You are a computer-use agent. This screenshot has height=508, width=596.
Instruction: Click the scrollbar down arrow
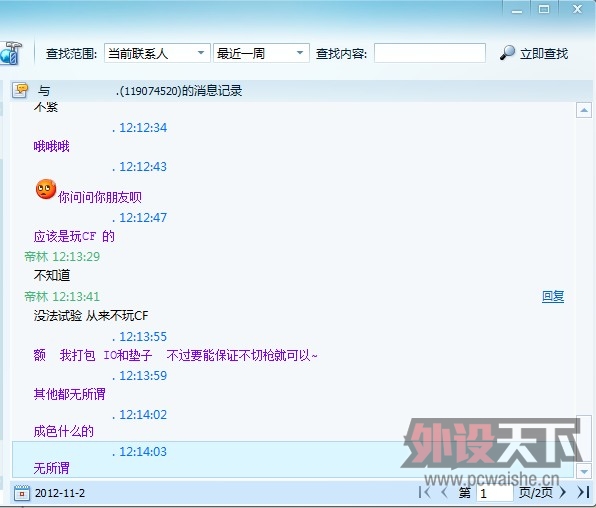583,471
